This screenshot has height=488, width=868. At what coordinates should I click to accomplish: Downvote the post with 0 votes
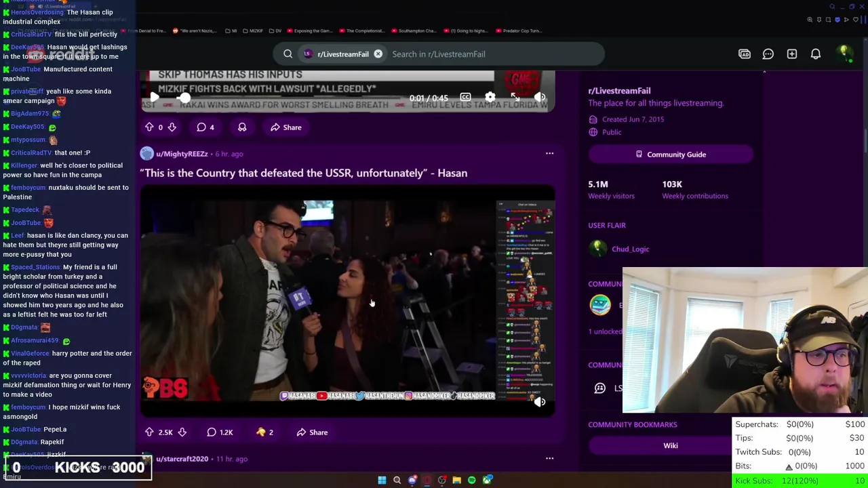coord(172,127)
